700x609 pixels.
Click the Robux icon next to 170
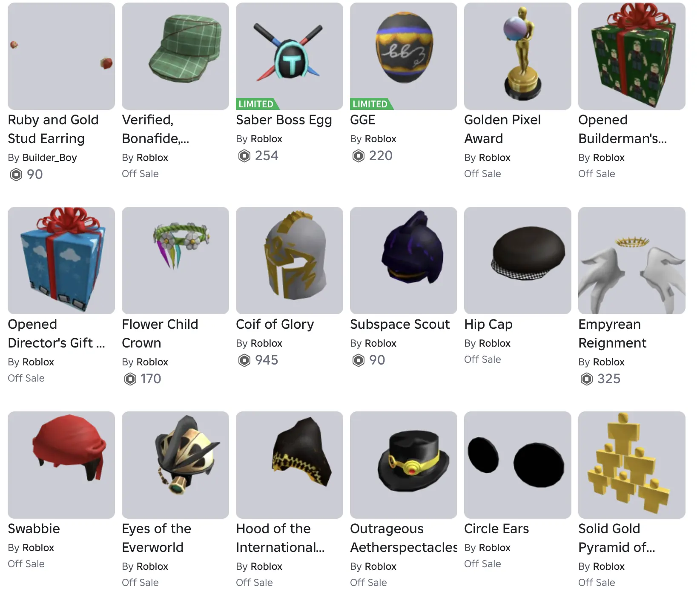click(x=130, y=379)
